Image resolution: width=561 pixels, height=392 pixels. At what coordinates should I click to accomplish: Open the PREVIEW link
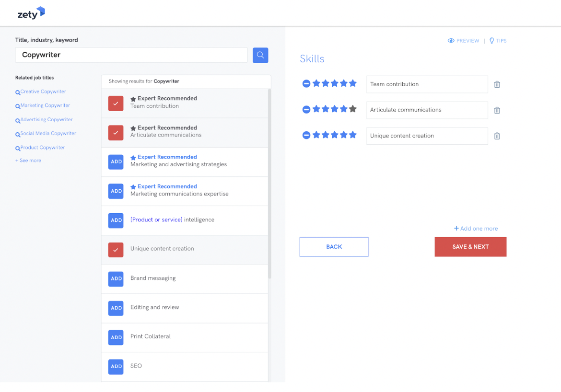pyautogui.click(x=467, y=41)
